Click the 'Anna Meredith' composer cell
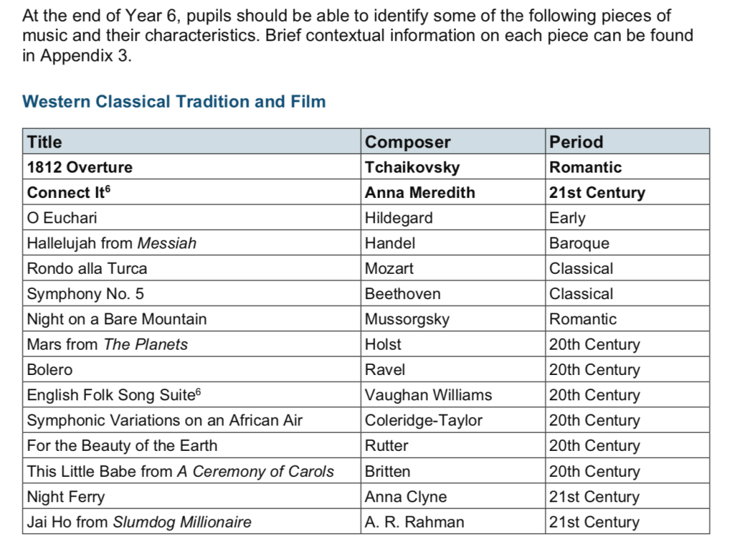Screen dimensions: 740x560 pos(420,193)
